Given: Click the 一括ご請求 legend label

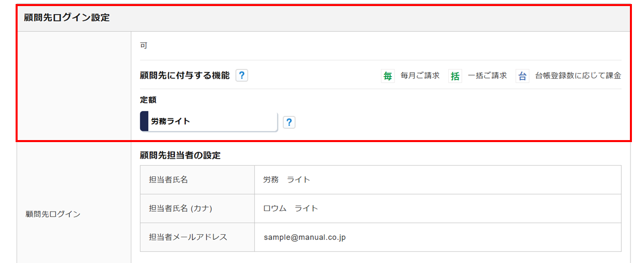Looking at the screenshot, I should click(x=487, y=76).
